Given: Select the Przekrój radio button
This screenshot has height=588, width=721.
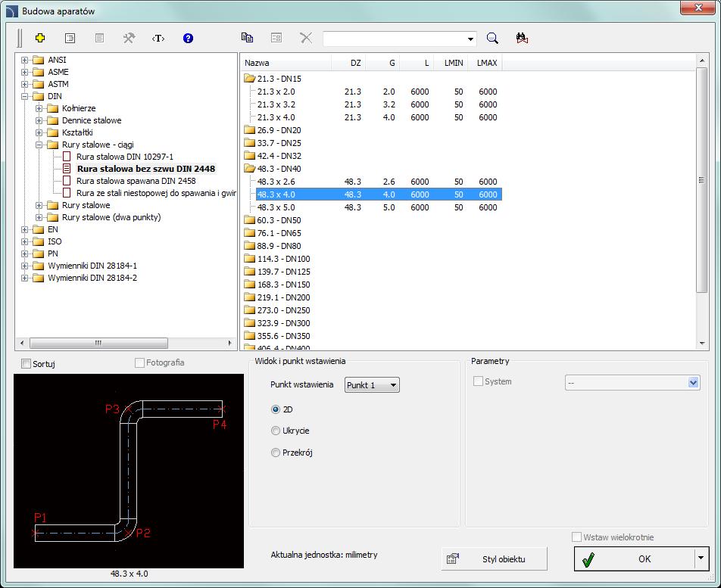Looking at the screenshot, I should (x=276, y=453).
